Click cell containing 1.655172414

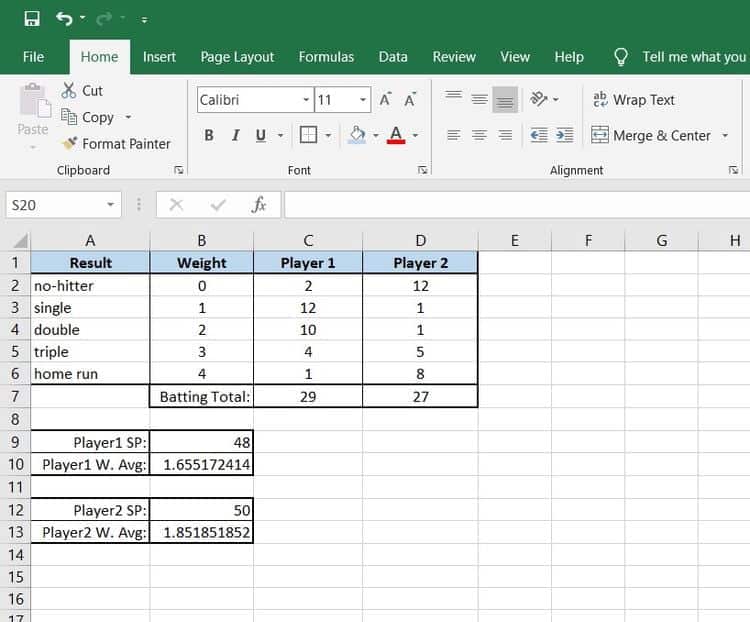(x=202, y=464)
